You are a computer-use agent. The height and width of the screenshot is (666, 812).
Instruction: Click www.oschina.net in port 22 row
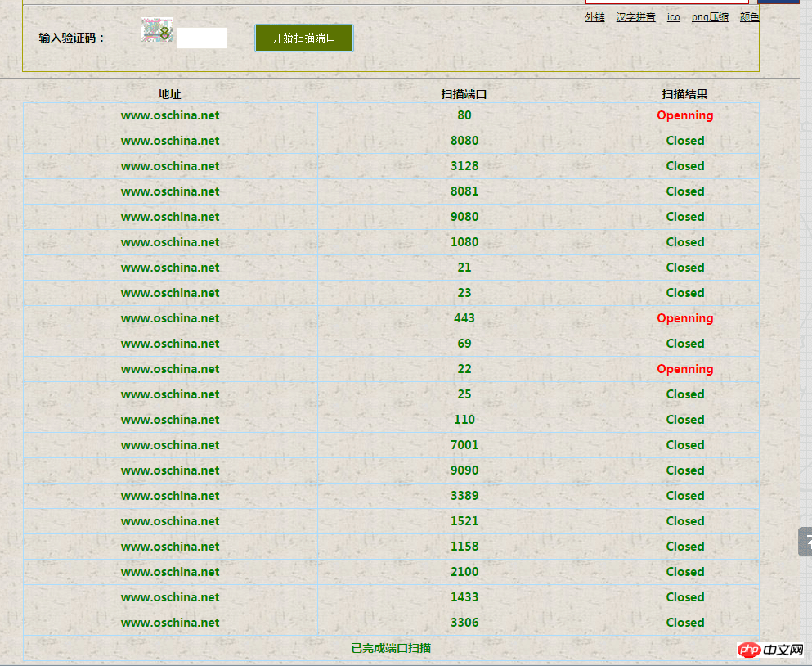170,369
